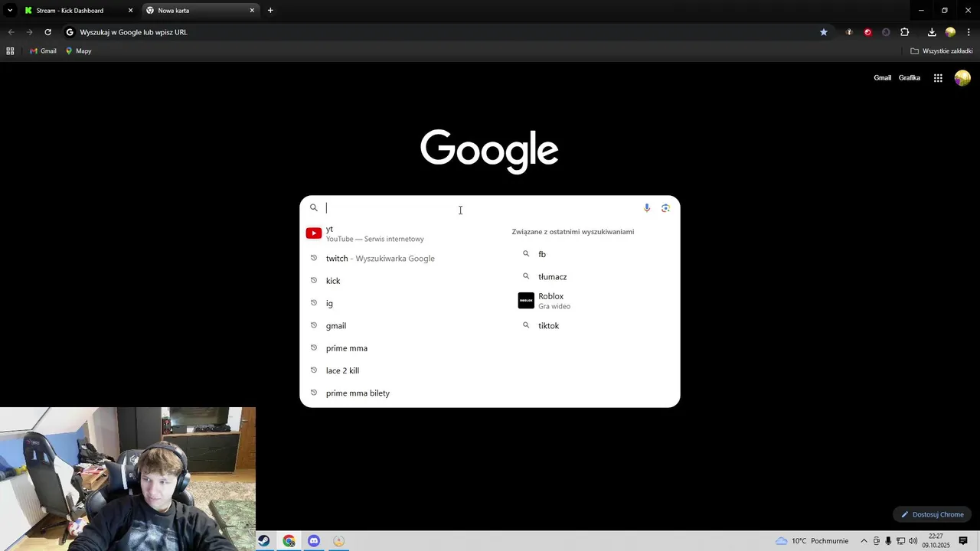Open the notification center icon
980x551 pixels.
963,541
